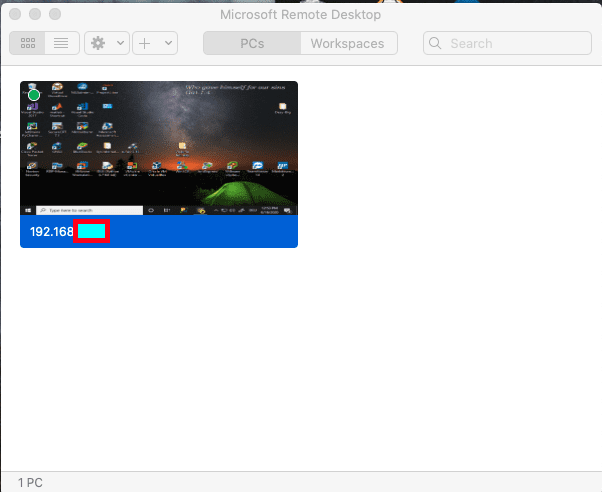Open the gear settings menu
This screenshot has height=492, width=602.
98,43
